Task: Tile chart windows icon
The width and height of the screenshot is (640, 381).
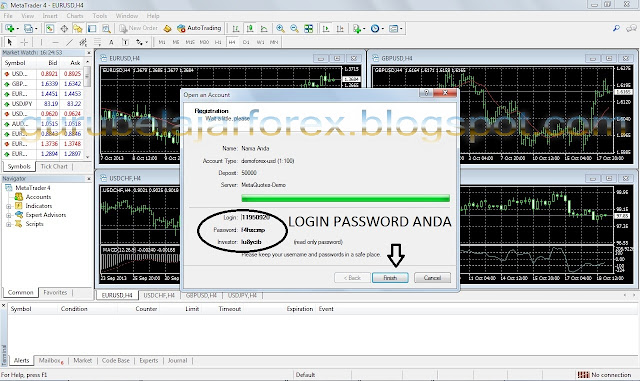Action: pos(309,28)
